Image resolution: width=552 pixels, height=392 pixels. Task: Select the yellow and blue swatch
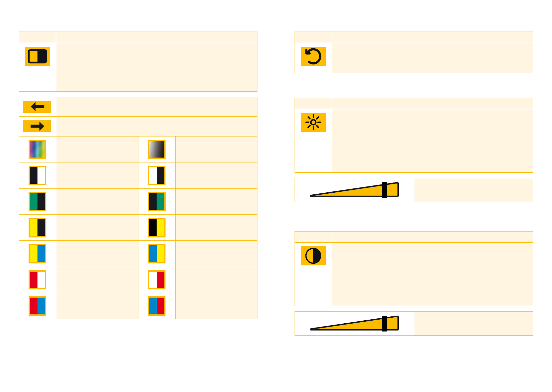tap(37, 254)
